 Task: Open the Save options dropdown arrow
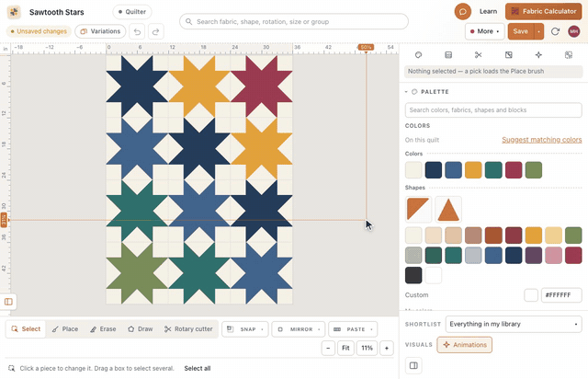539,31
